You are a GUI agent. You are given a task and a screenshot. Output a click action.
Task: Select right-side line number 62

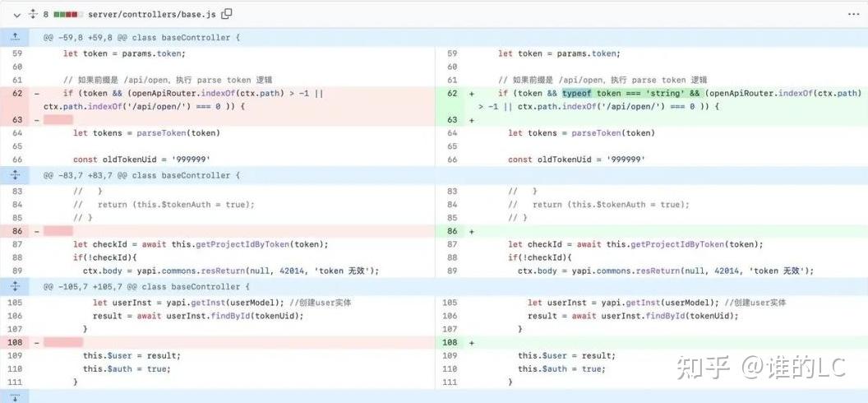[x=451, y=94]
